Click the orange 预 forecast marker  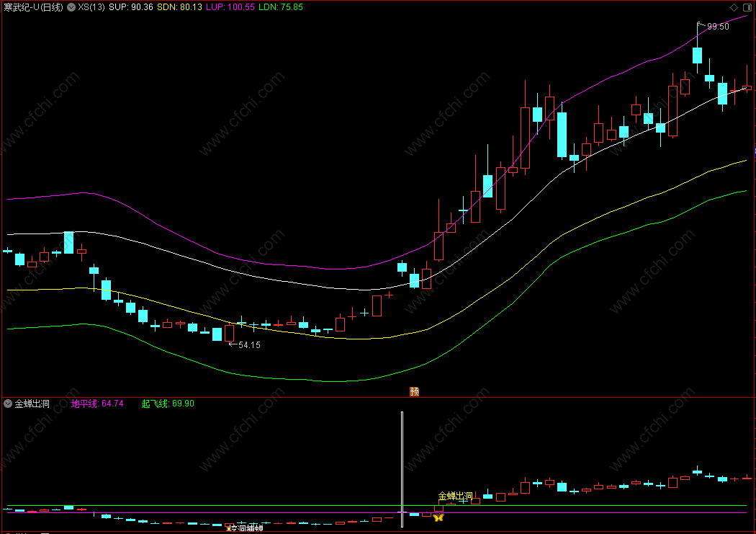414,391
